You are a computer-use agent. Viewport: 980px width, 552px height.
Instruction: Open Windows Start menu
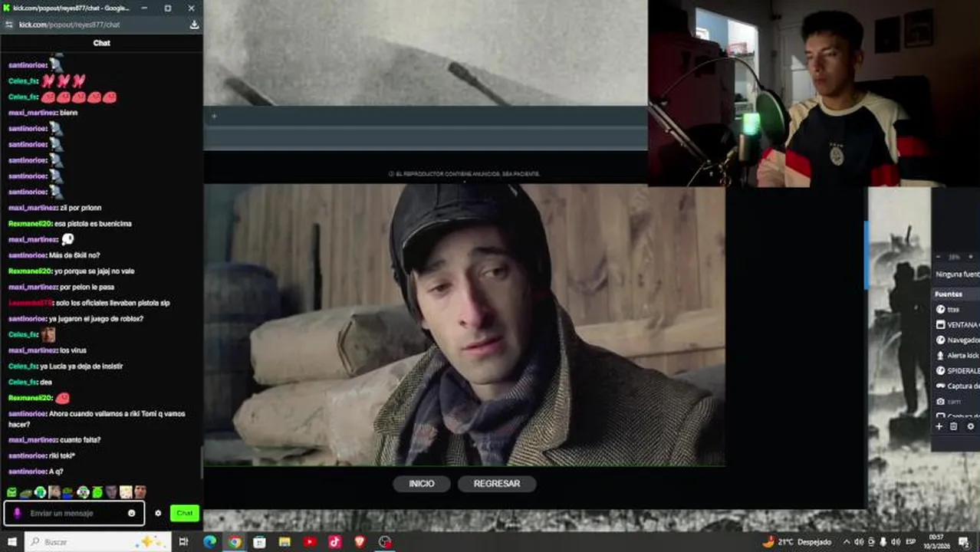(12, 542)
